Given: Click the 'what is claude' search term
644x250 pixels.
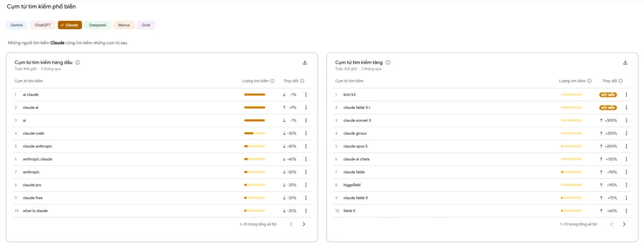Looking at the screenshot, I should (x=35, y=211).
